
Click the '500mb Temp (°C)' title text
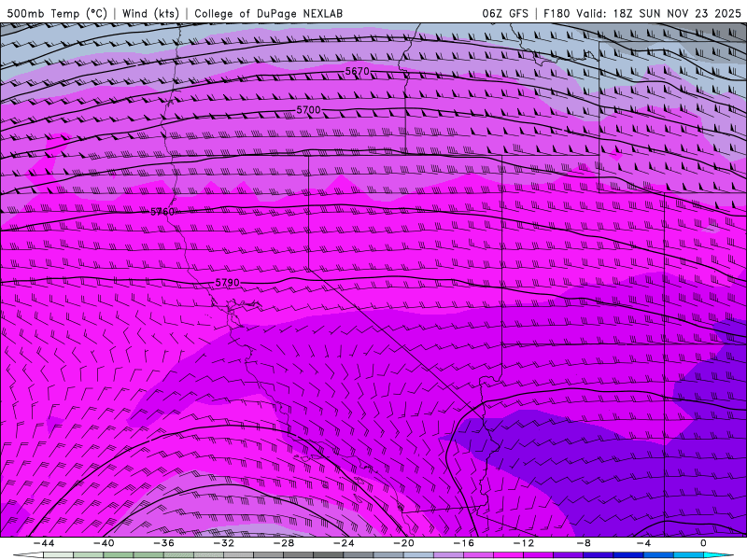(x=57, y=13)
